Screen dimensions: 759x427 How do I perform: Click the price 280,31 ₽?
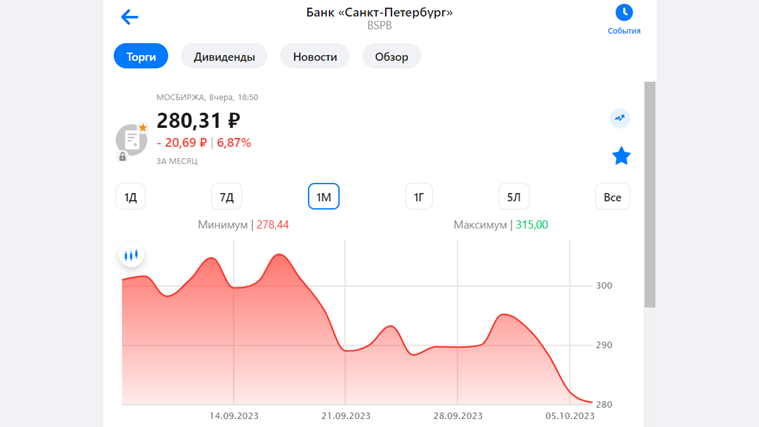[x=198, y=121]
